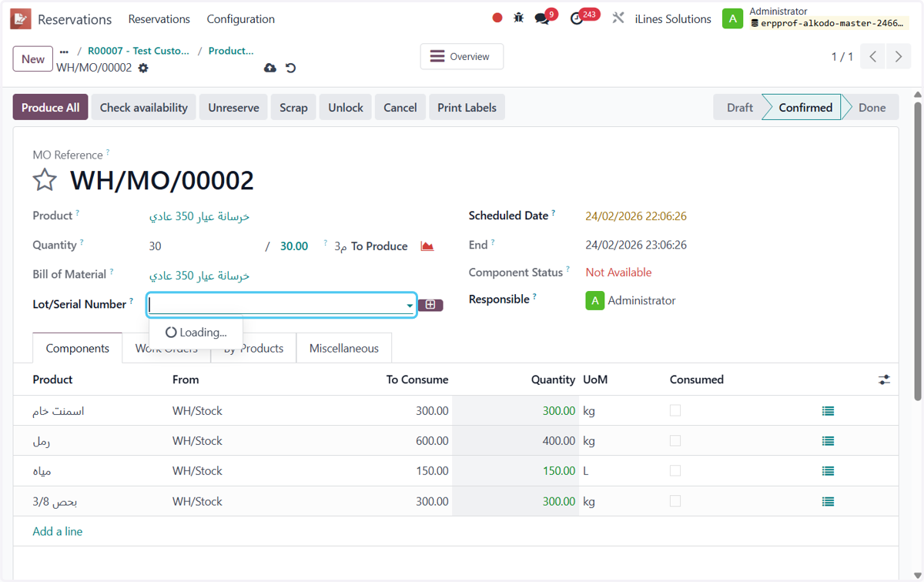924x582 pixels.
Task: Open column settings adjust icon in table
Action: 884,380
